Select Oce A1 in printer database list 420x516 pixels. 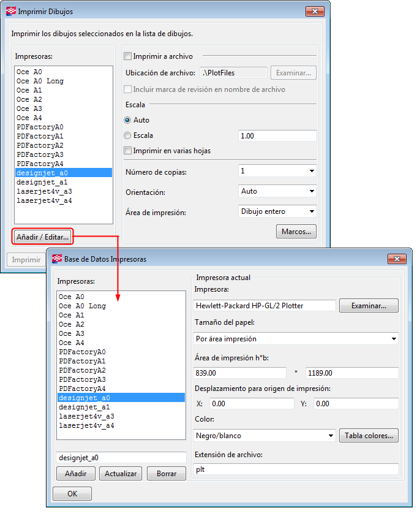click(121, 315)
